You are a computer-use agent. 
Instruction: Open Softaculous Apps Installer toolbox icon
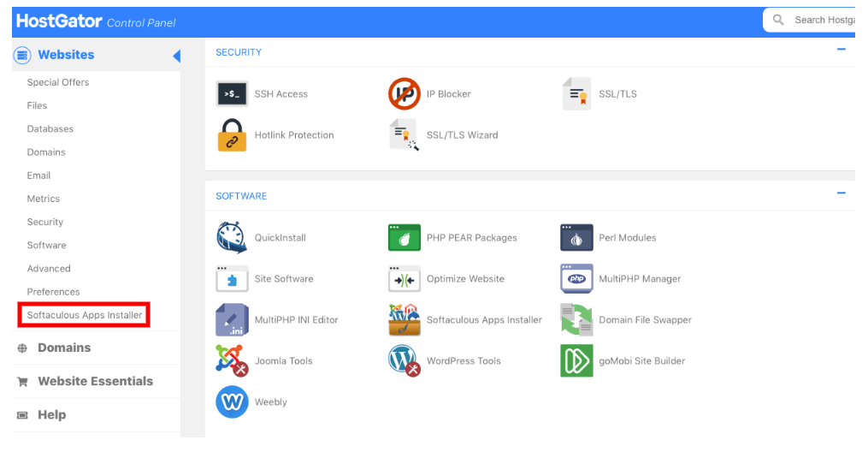point(404,319)
